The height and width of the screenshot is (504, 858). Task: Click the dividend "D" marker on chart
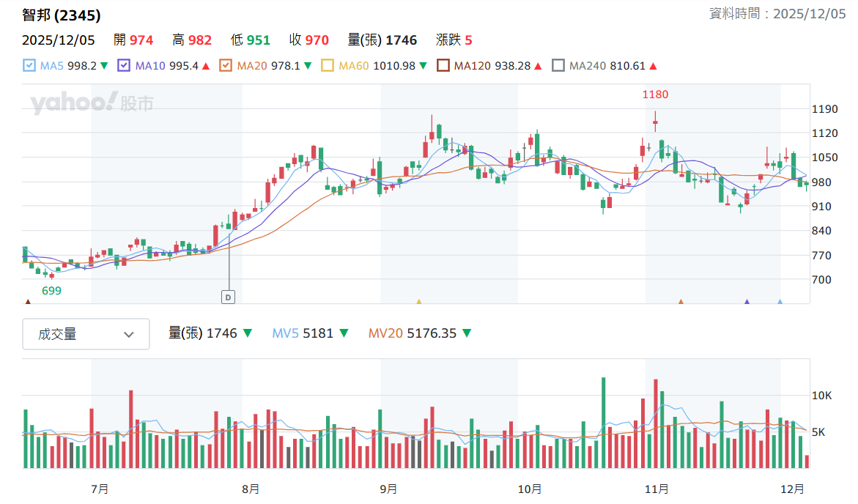click(x=228, y=297)
